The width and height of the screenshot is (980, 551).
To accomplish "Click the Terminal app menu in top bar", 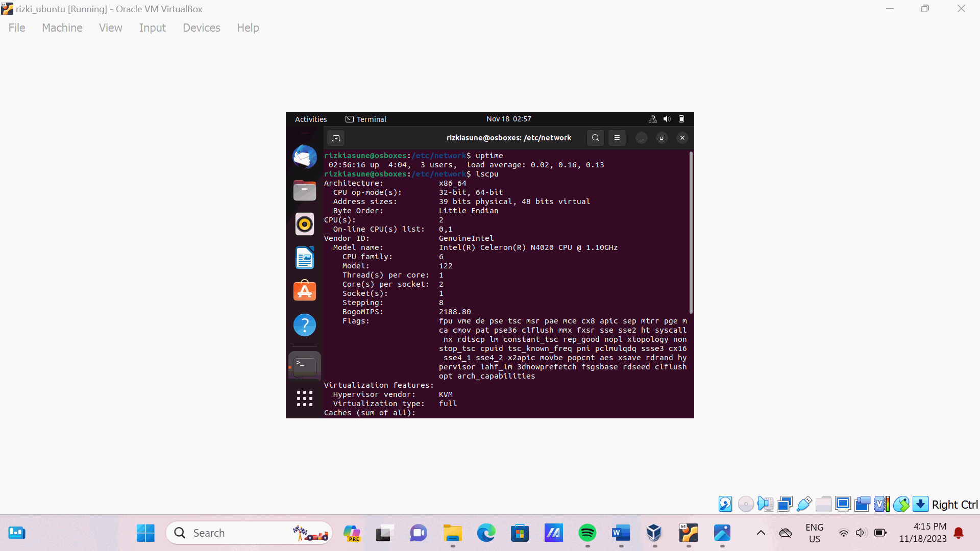I will (366, 119).
